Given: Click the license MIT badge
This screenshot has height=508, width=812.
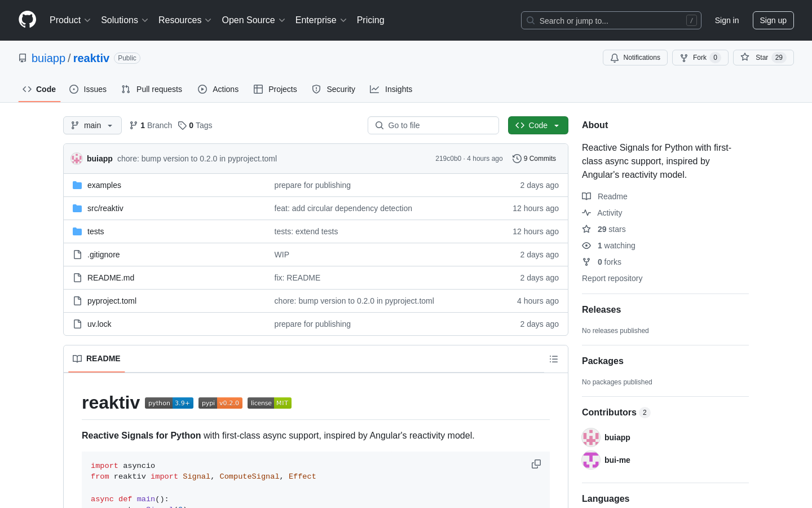Looking at the screenshot, I should tap(270, 403).
